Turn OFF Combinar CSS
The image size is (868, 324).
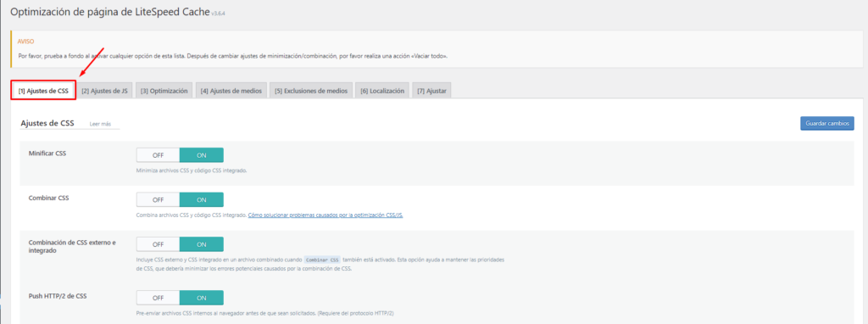[159, 200]
